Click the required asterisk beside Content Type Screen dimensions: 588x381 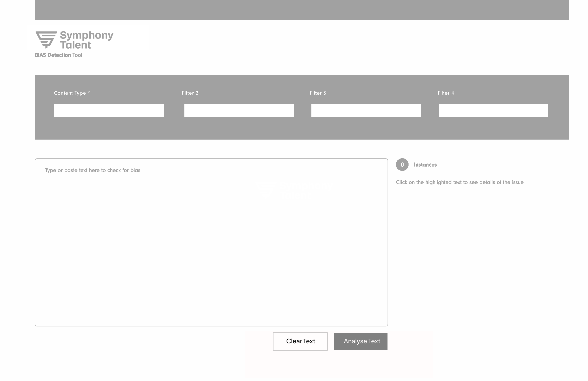tap(89, 92)
